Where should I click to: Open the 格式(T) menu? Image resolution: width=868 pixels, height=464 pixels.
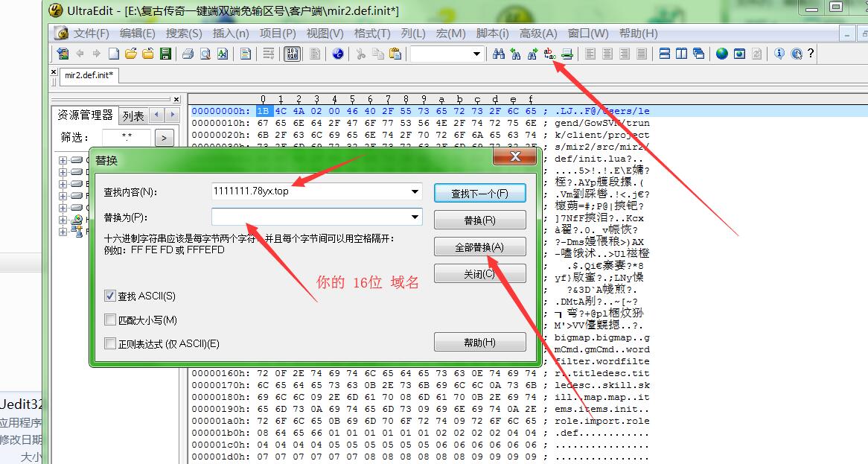tap(372, 34)
